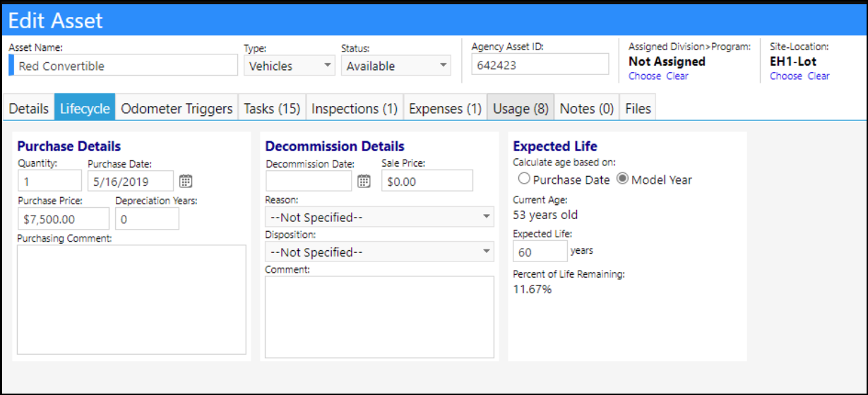Edit the Purchase Price field
Screen dimensions: 868x395
[64, 218]
